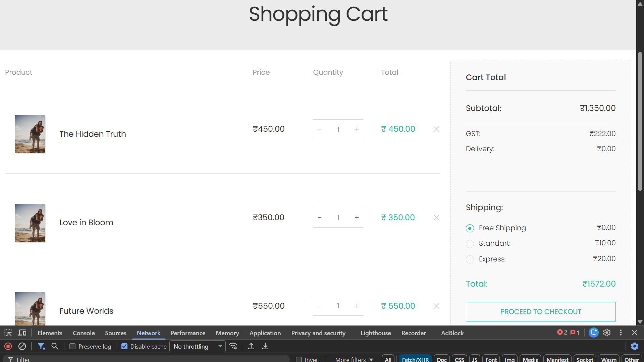Open Memory tab

227,333
